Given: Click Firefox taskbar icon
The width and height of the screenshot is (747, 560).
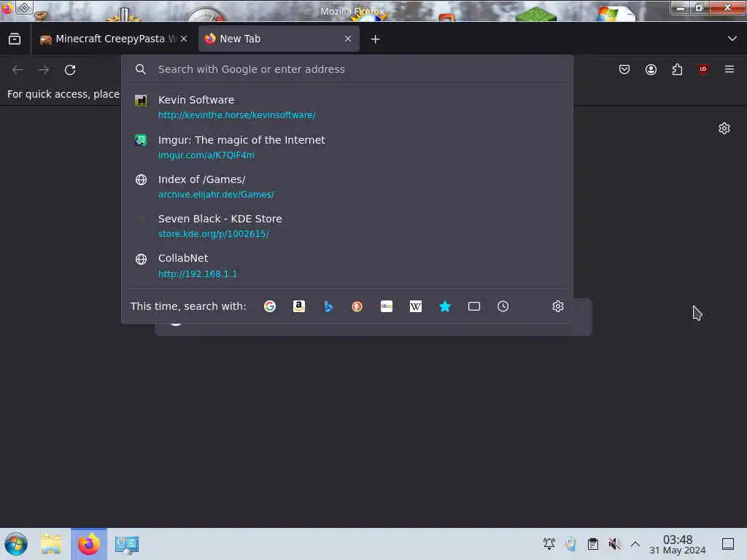Looking at the screenshot, I should 89,544.
